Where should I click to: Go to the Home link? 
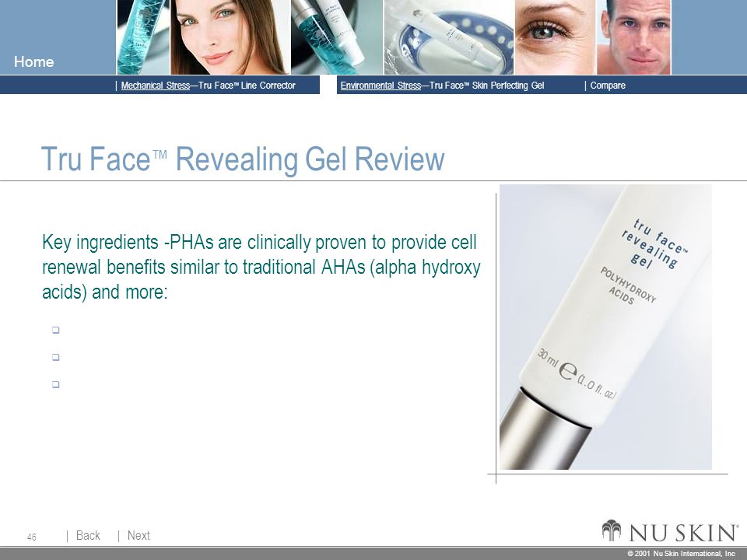tap(33, 61)
